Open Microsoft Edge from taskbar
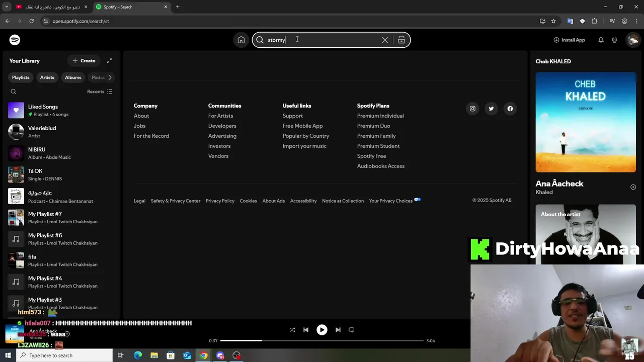The width and height of the screenshot is (644, 362). tap(137, 355)
